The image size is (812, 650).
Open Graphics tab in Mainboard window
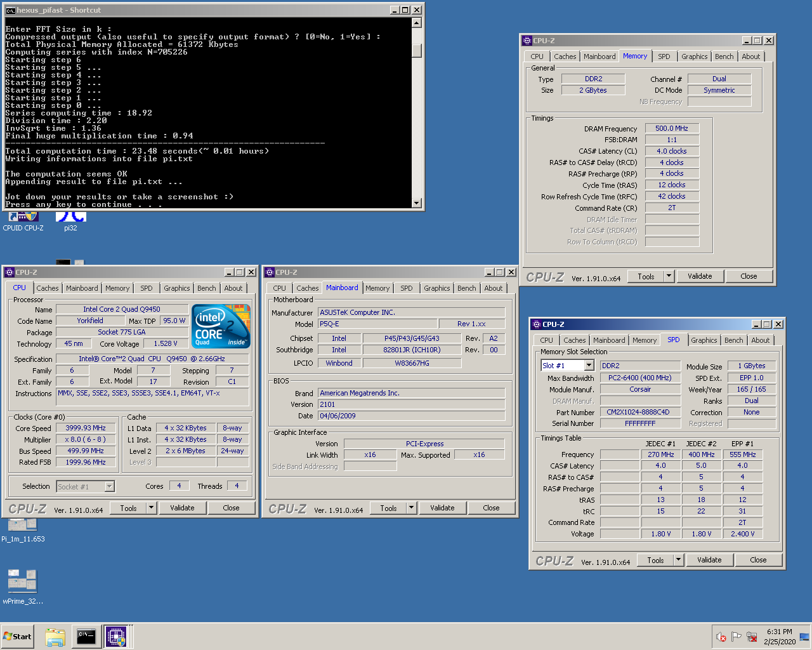click(x=437, y=288)
